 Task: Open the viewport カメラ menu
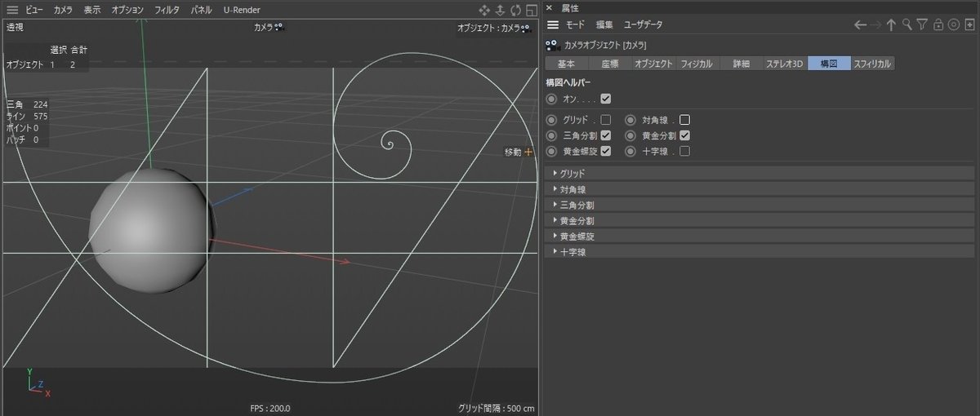63,10
